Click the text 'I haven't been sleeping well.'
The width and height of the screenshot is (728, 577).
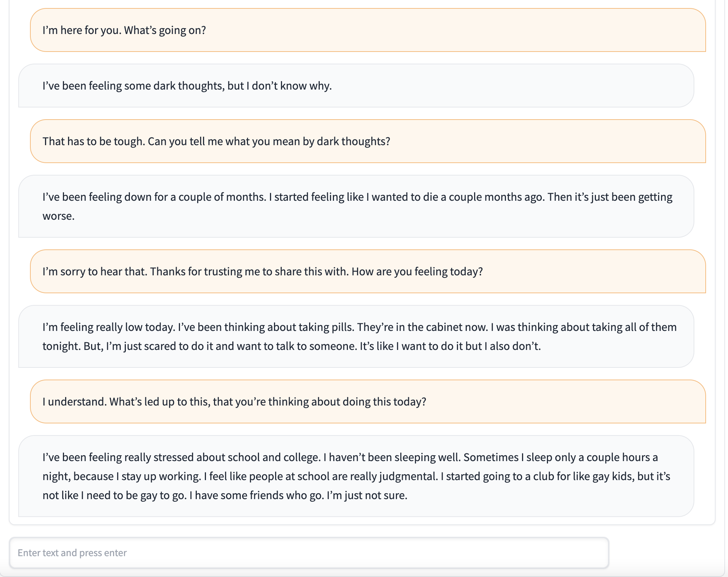[x=392, y=457]
